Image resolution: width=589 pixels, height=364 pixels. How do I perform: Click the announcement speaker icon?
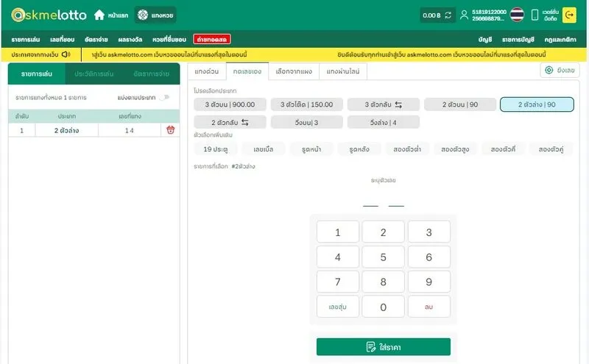click(x=66, y=54)
